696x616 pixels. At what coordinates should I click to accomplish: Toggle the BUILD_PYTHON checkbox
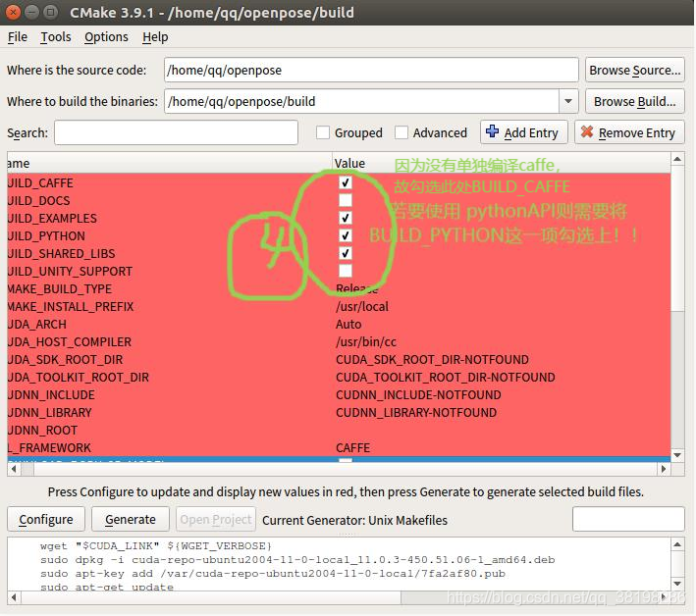(x=346, y=235)
